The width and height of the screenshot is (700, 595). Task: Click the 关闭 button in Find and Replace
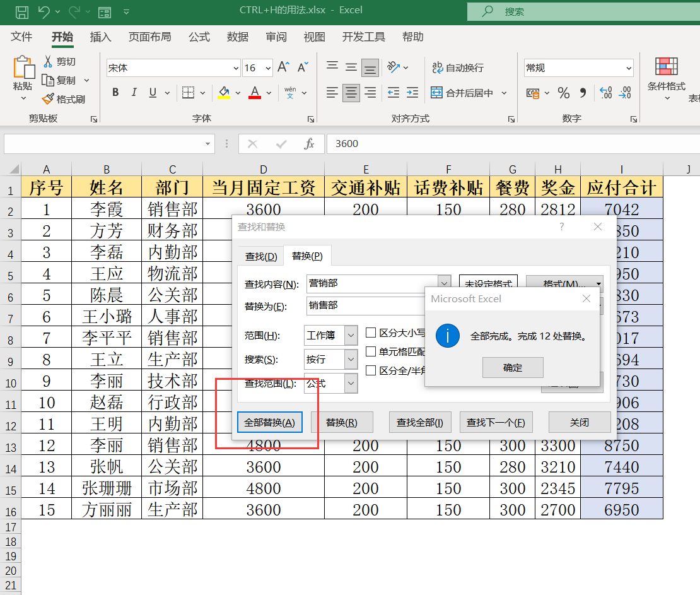pyautogui.click(x=580, y=423)
